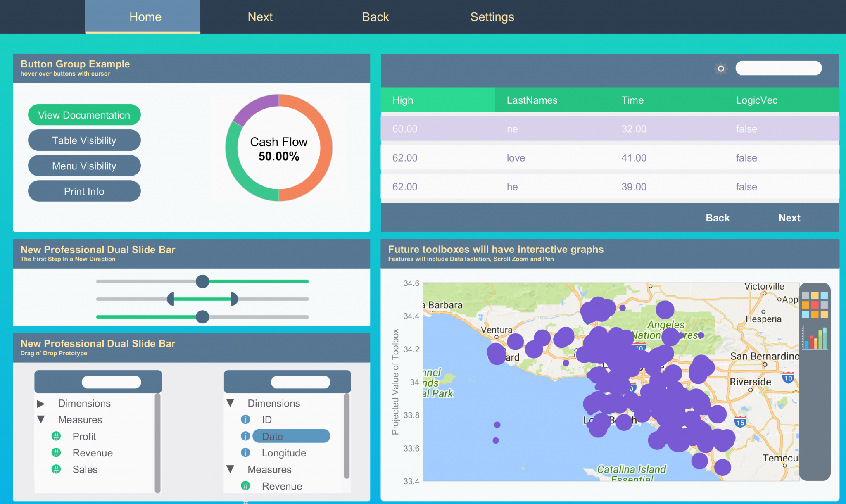Click the bar chart icon
The image size is (846, 504).
point(815,338)
